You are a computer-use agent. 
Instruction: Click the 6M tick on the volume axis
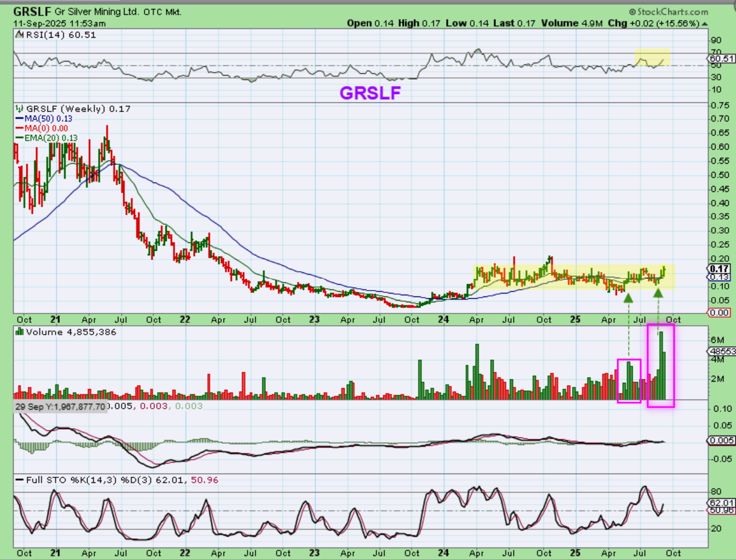[717, 340]
